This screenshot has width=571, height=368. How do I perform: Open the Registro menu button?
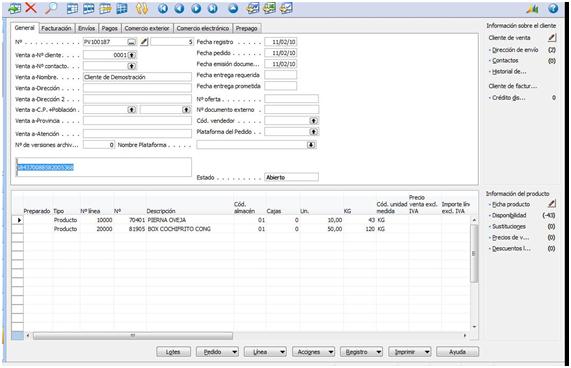(x=361, y=352)
